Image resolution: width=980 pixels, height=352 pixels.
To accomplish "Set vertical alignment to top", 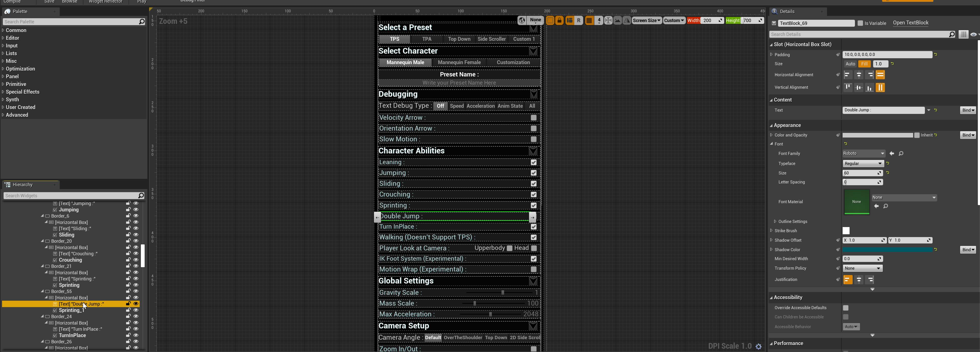I will pyautogui.click(x=848, y=88).
